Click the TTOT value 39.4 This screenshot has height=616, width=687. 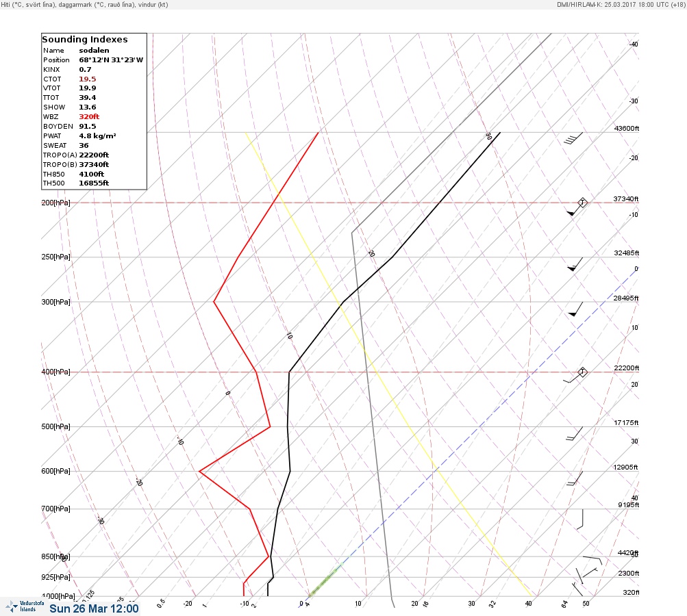point(87,98)
